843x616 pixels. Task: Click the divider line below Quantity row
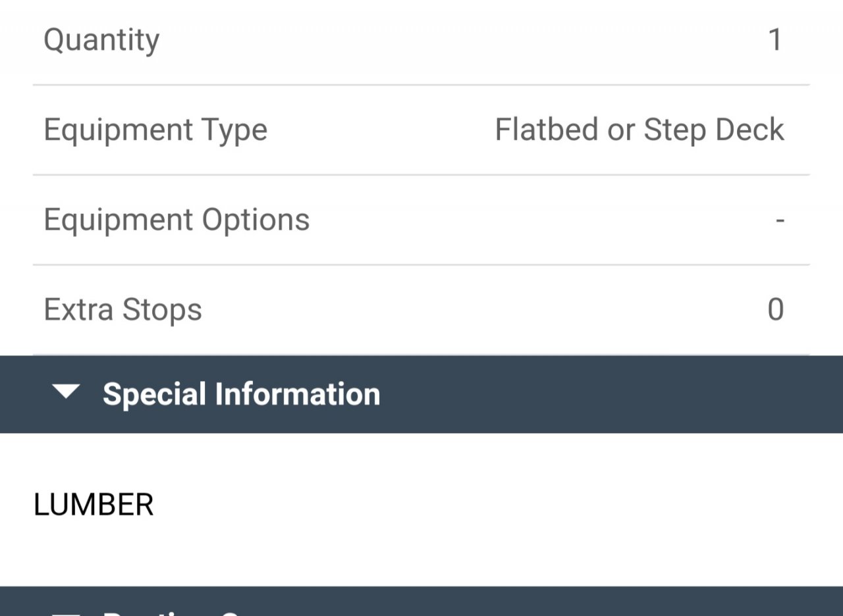[x=421, y=85]
